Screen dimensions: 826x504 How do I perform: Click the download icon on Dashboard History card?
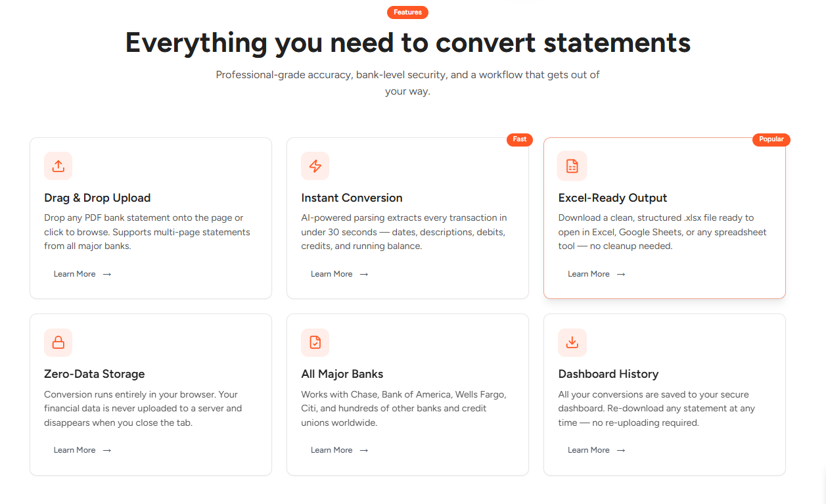click(572, 342)
